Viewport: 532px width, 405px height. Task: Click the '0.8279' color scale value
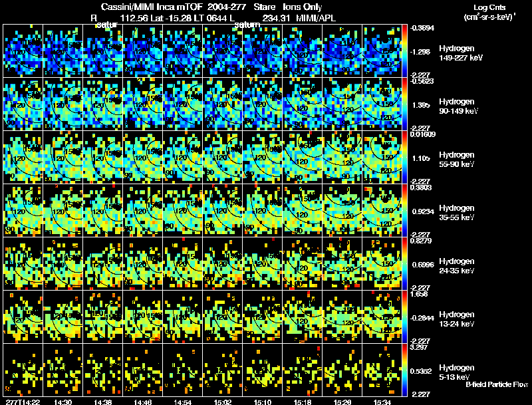[x=421, y=241]
